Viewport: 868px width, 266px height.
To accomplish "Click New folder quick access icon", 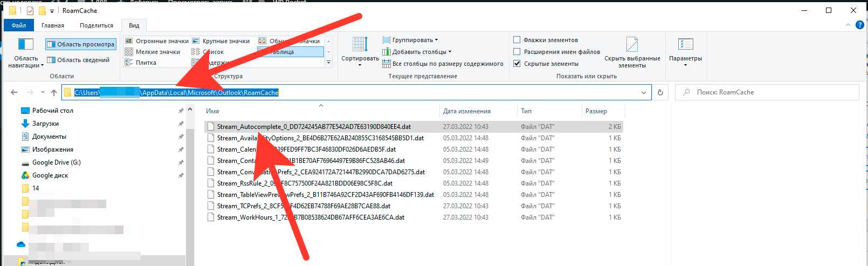I will tap(42, 11).
